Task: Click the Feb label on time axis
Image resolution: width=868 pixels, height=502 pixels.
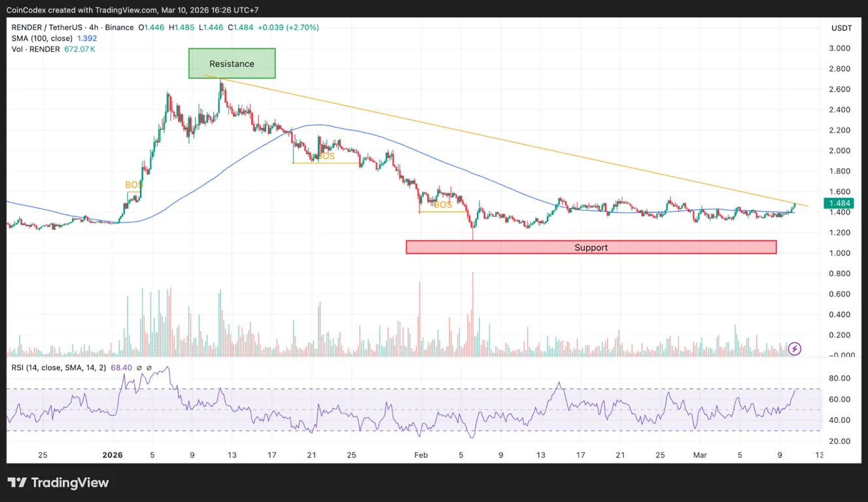Action: pos(421,455)
